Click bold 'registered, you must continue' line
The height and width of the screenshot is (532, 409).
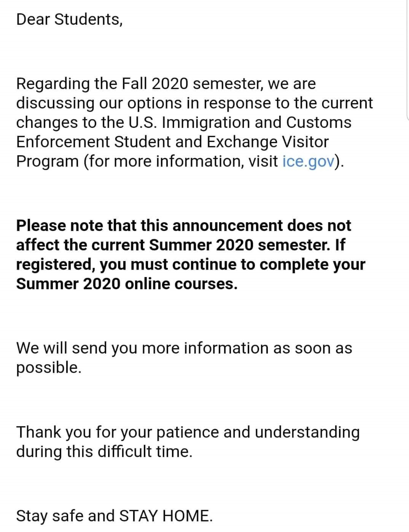point(191,265)
